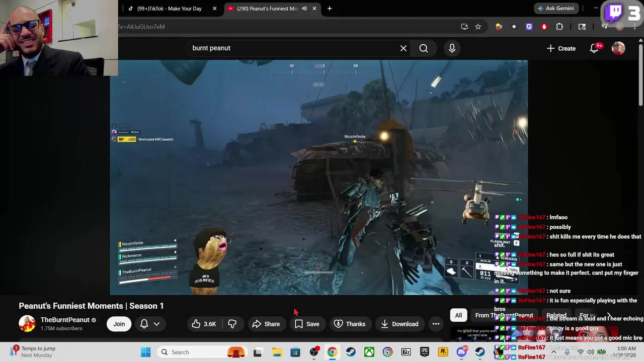This screenshot has width=644, height=362.
Task: Open TheBurntPeanut channel name link
Action: [x=65, y=320]
